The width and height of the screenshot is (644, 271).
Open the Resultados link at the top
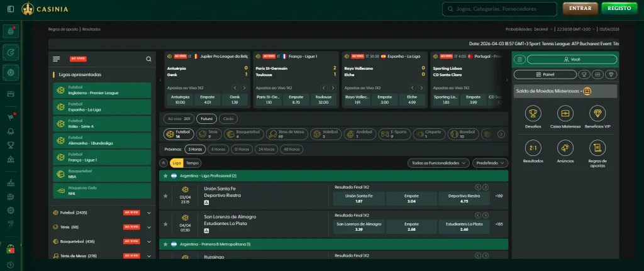coord(91,29)
